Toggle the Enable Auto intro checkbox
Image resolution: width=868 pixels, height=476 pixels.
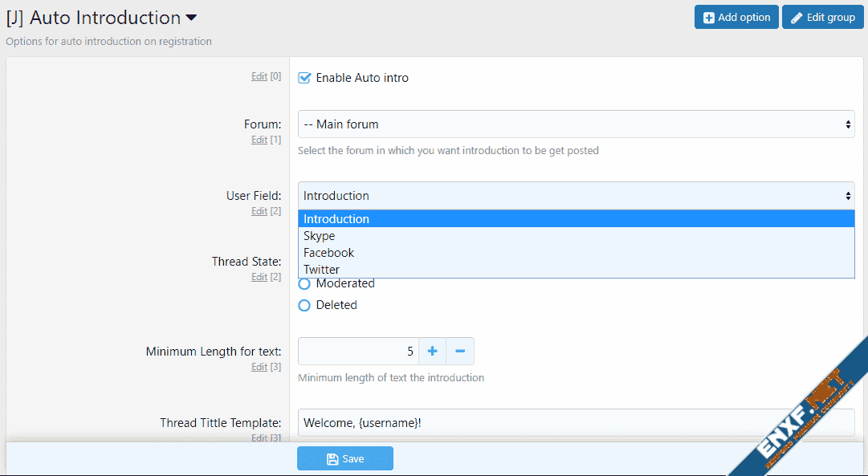point(304,78)
